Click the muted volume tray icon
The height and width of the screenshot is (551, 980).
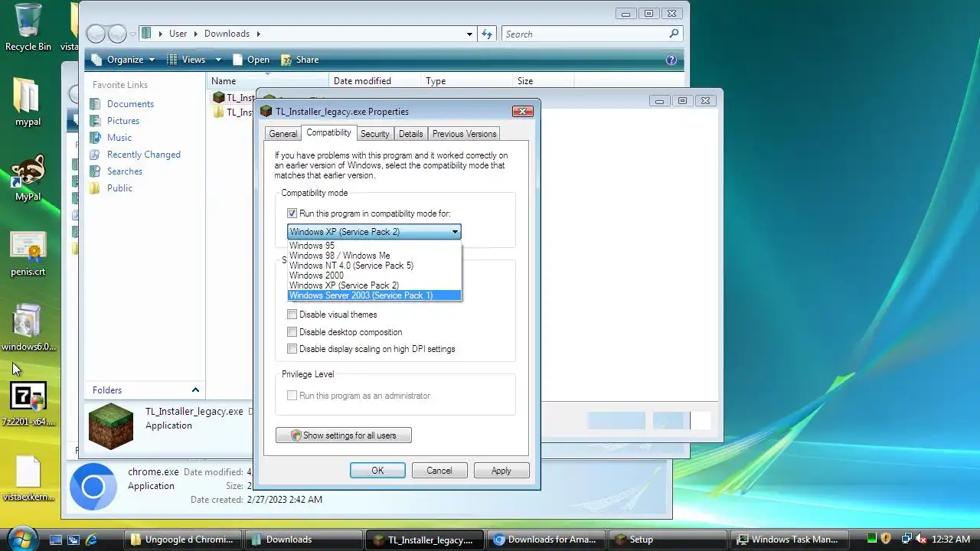pos(921,539)
